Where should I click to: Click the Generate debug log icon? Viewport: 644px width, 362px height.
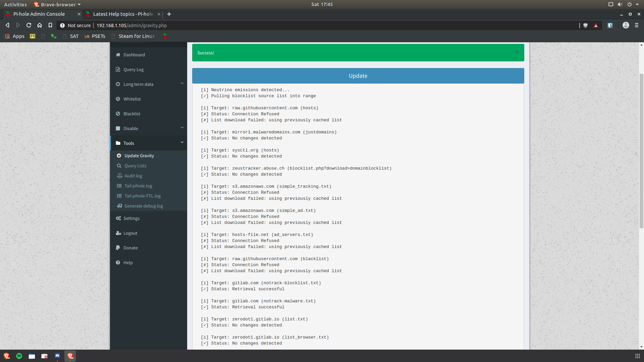119,206
